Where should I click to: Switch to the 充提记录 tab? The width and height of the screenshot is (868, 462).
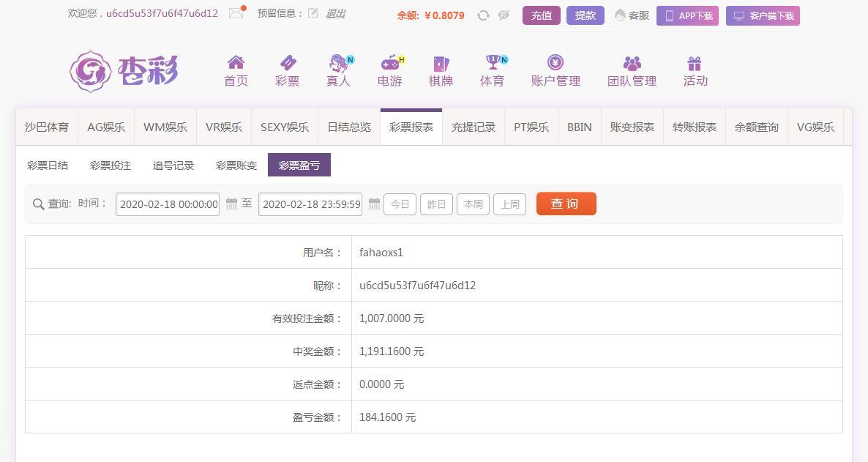pos(474,127)
